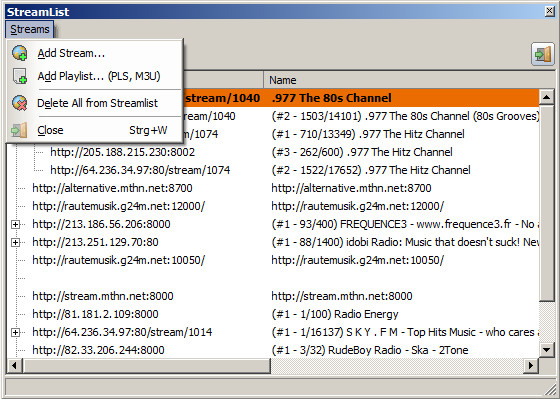The width and height of the screenshot is (560, 399).
Task: Select stream http://stream.mthn.net:8000 in URL column
Action: coord(102,296)
